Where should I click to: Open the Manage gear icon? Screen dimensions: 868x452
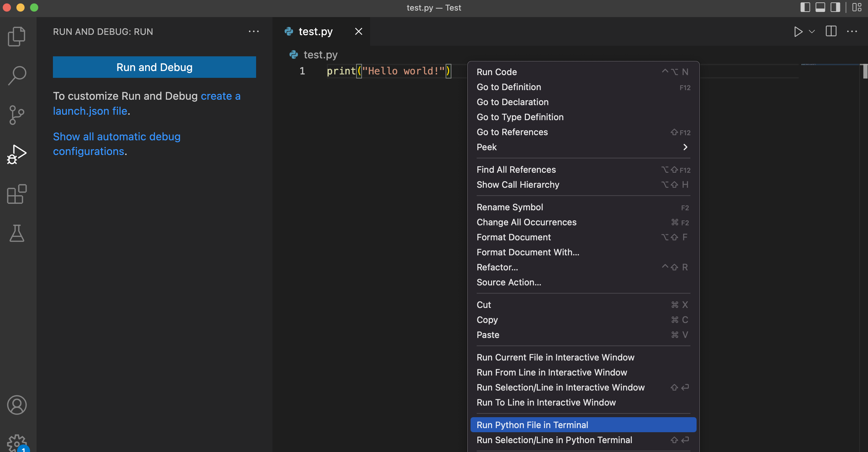click(x=16, y=442)
